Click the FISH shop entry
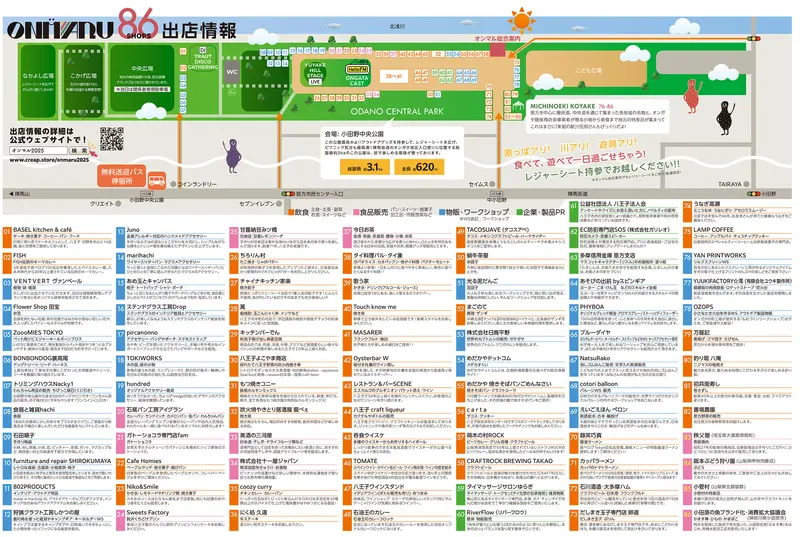This screenshot has width=800, height=537. [x=57, y=264]
